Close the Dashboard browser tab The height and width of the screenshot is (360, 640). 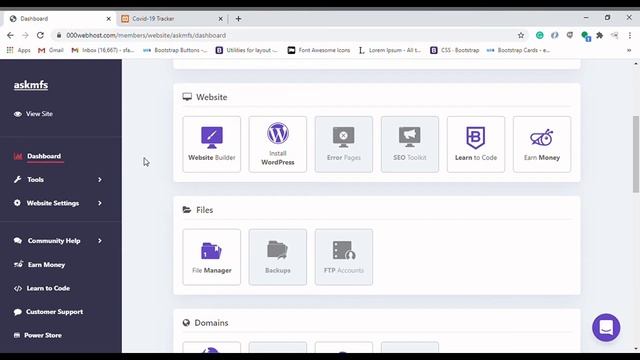click(109, 19)
